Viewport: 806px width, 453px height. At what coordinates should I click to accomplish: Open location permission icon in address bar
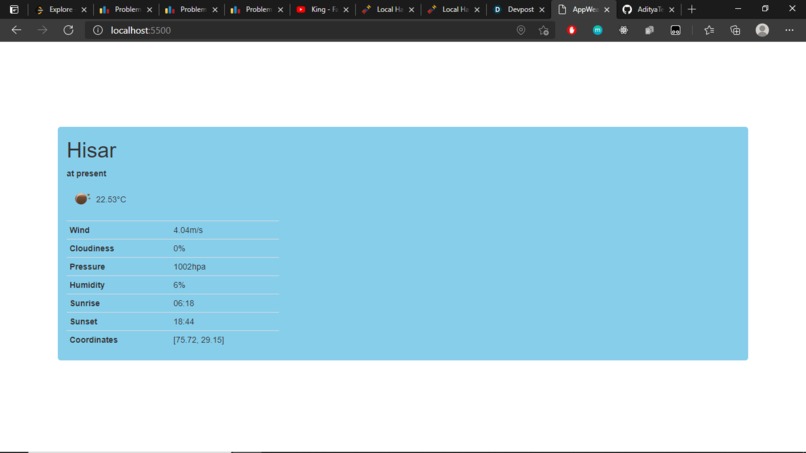point(521,30)
